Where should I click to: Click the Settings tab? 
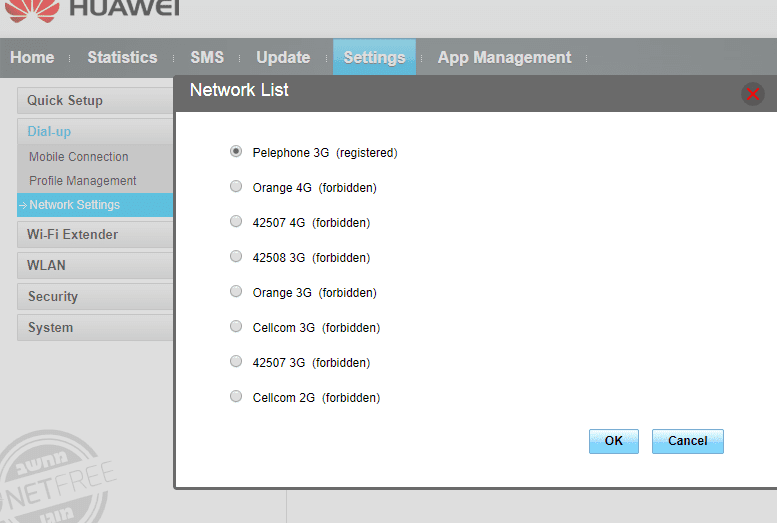tap(374, 58)
